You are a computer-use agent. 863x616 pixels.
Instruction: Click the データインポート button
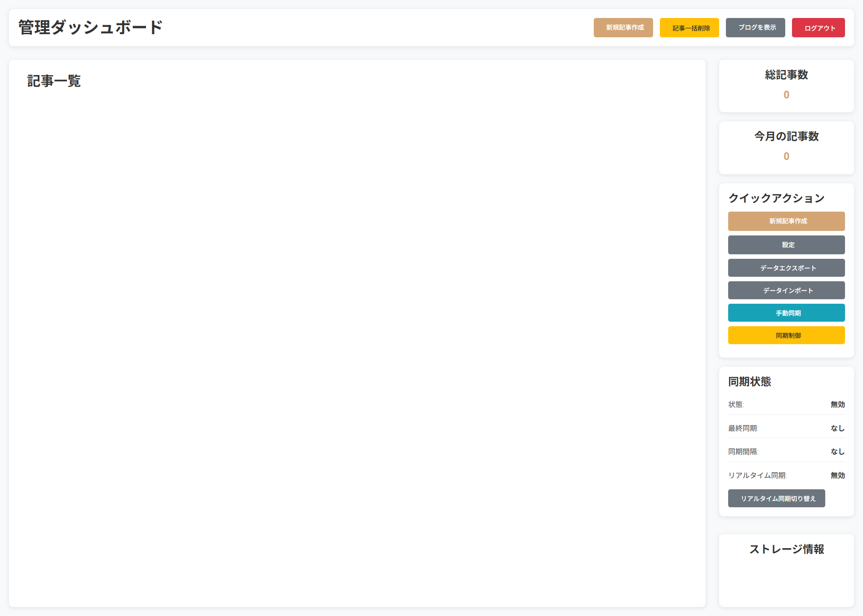786,290
